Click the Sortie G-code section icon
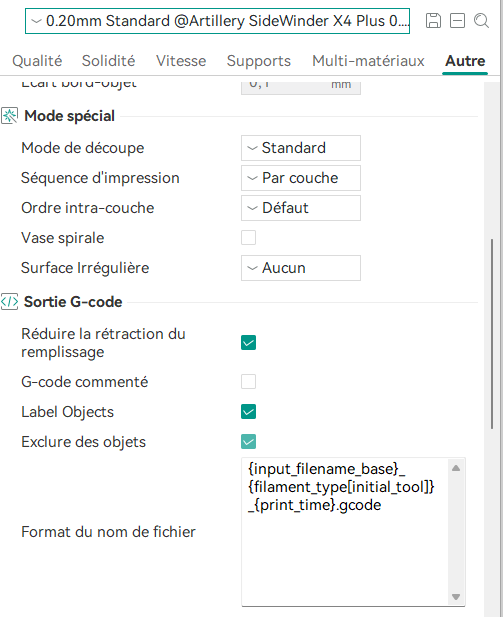The image size is (503, 617). pos(9,302)
